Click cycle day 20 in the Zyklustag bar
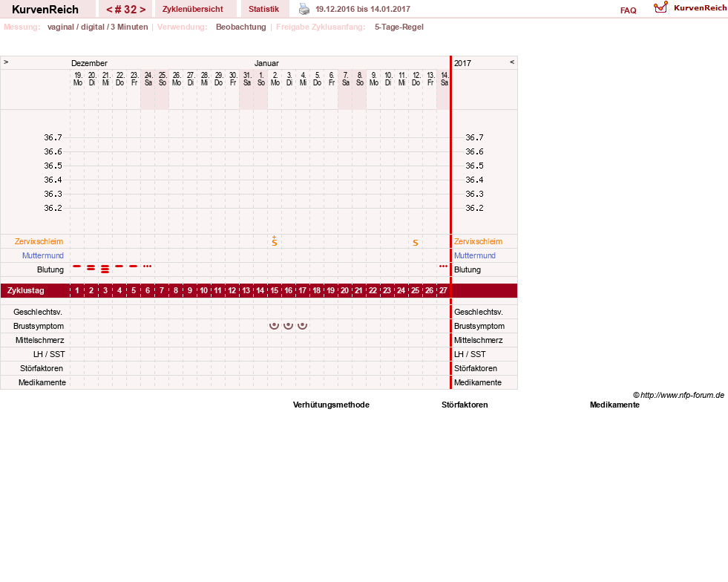728x582 pixels. pos(345,291)
